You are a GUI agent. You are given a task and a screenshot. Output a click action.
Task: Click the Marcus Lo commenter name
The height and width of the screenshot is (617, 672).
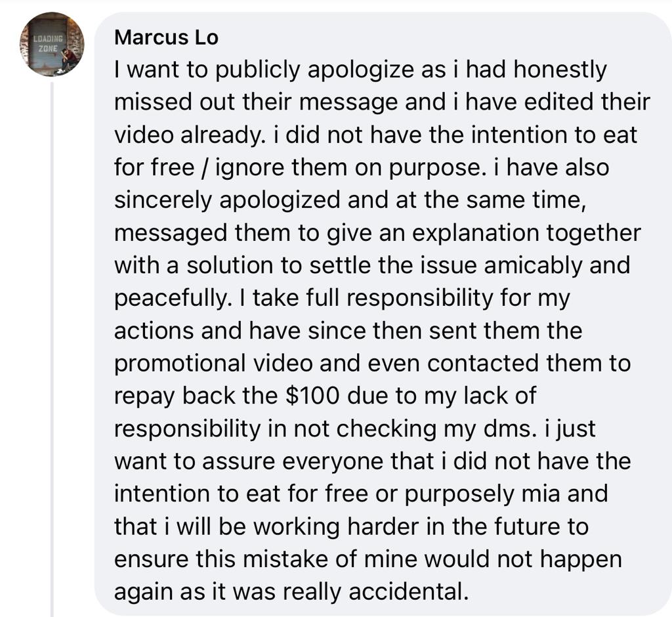(166, 37)
